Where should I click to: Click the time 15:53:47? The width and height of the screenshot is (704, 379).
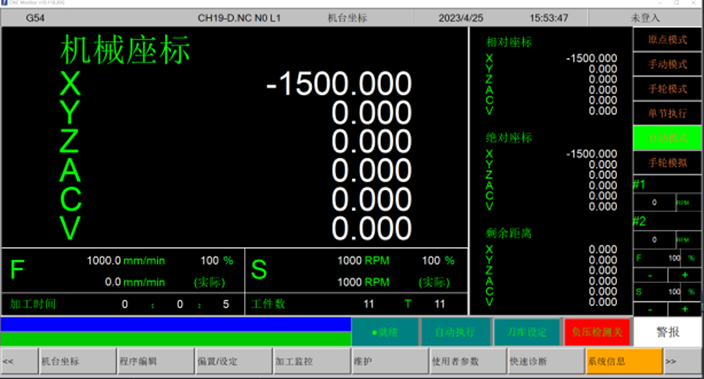tap(549, 18)
